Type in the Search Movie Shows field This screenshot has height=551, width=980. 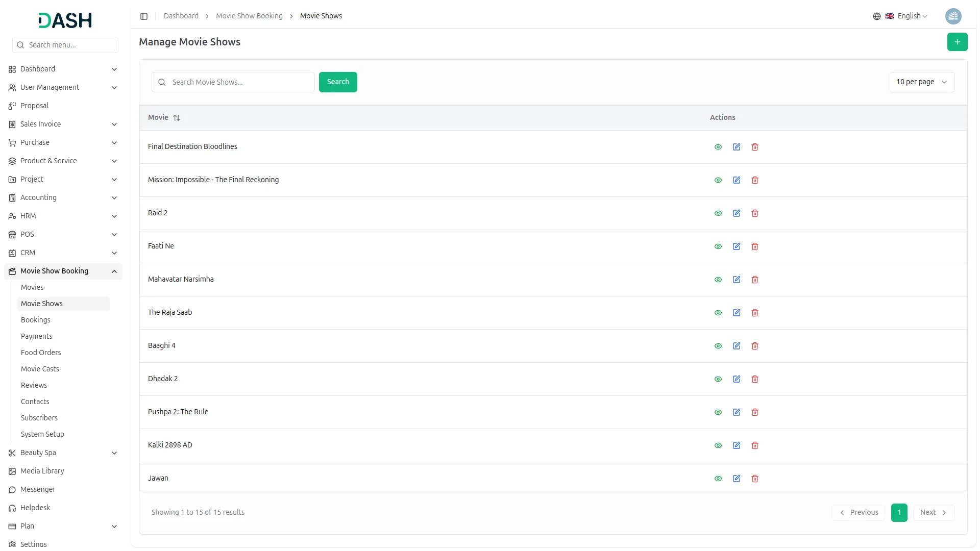pyautogui.click(x=233, y=82)
